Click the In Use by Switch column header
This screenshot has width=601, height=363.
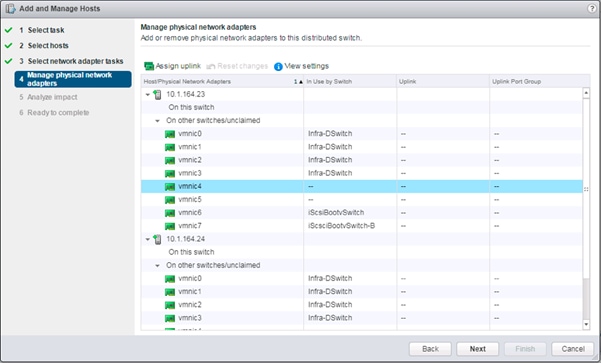350,81
